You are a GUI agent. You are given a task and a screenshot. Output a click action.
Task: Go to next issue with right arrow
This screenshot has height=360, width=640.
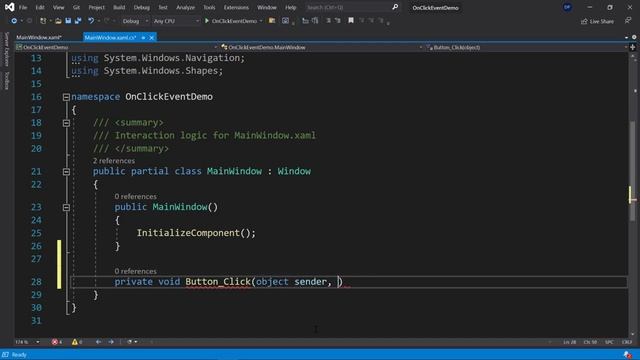(111, 342)
